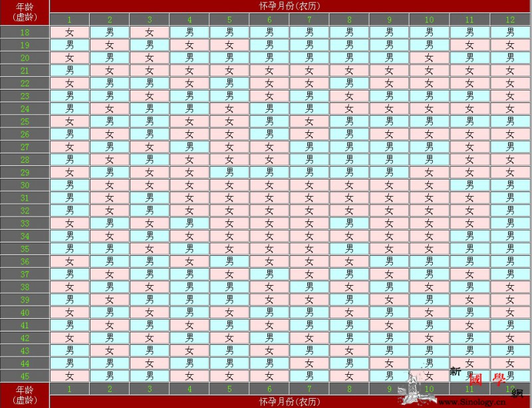Click month 12 in the top header row
Image resolution: width=532 pixels, height=408 pixels.
pos(510,20)
